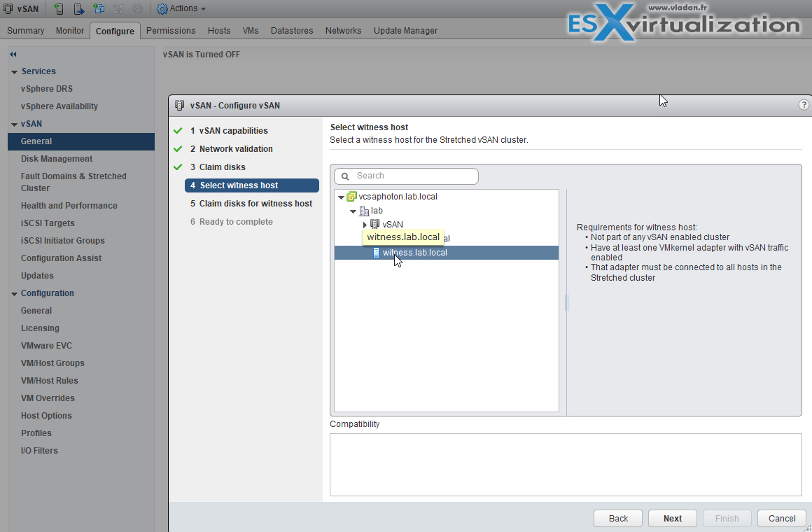The height and width of the screenshot is (532, 812).
Task: Select witness.lab.local host in the tree
Action: (447, 252)
